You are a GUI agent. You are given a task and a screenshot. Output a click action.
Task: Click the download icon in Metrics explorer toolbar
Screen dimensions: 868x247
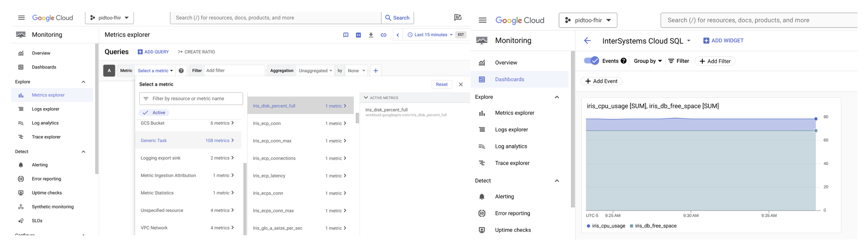[371, 35]
